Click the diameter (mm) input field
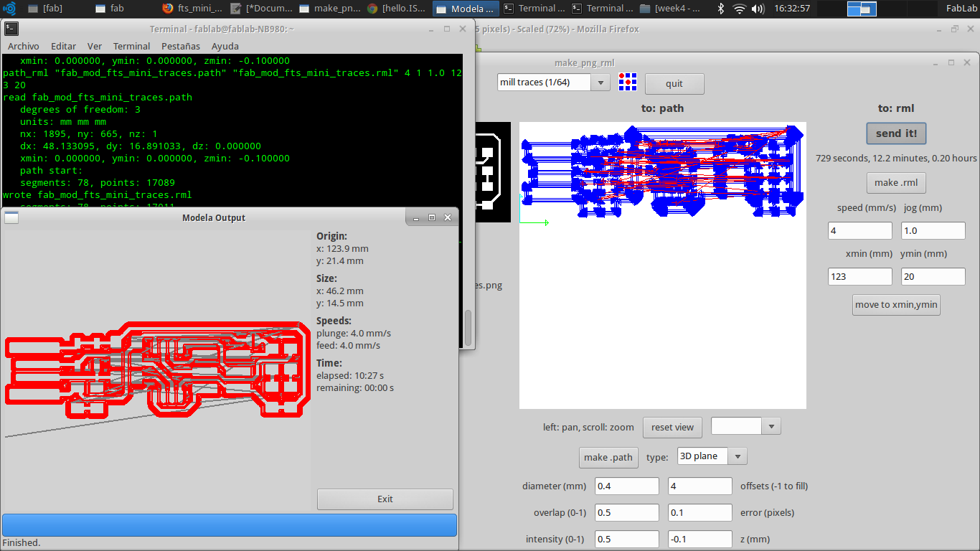 pyautogui.click(x=627, y=486)
